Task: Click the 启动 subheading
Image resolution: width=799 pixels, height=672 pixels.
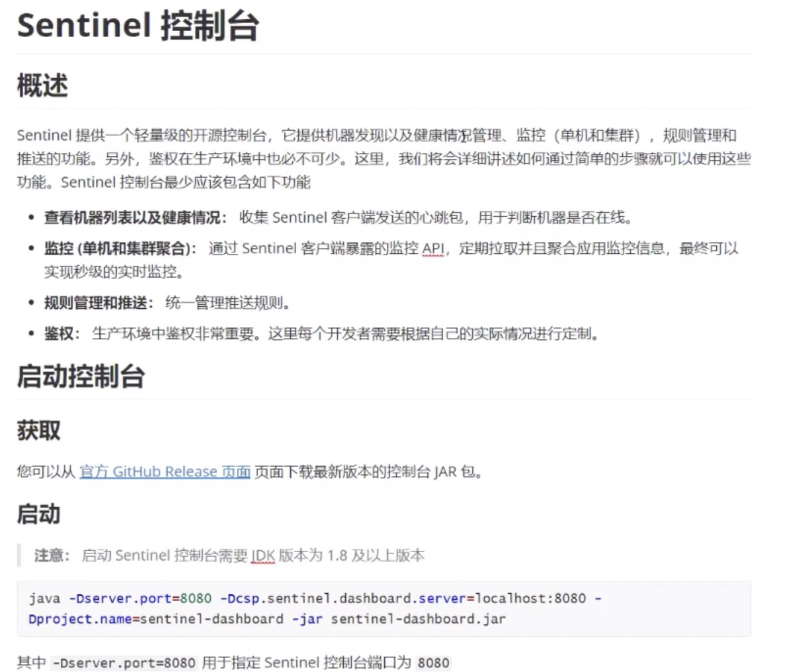Action: click(x=38, y=514)
